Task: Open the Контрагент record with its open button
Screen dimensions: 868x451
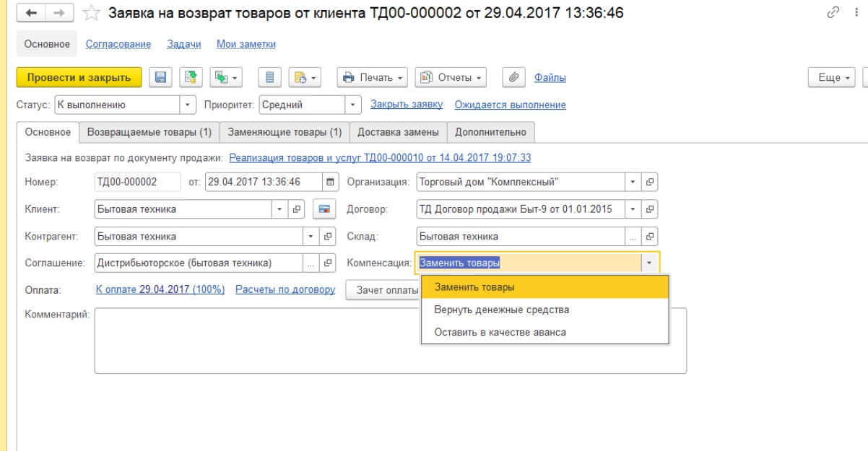Action: [x=328, y=236]
